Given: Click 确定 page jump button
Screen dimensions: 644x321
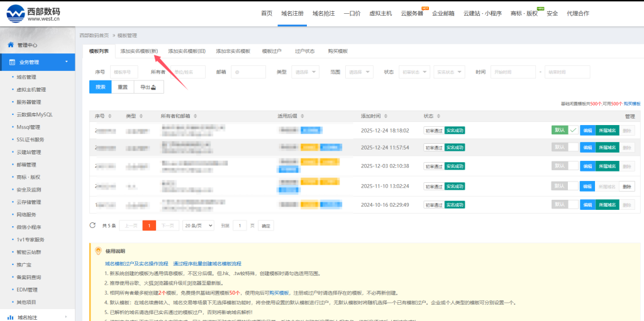Looking at the screenshot, I should [x=266, y=226].
